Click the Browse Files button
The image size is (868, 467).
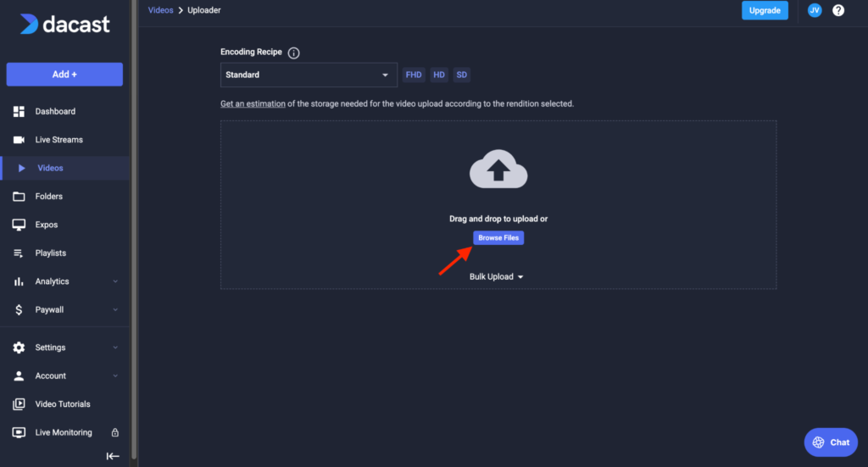pos(498,238)
